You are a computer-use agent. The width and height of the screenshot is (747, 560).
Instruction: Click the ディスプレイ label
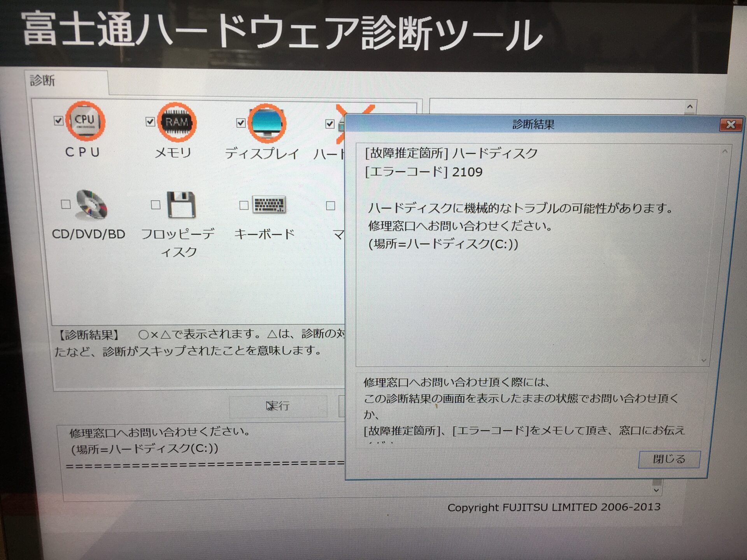click(262, 154)
